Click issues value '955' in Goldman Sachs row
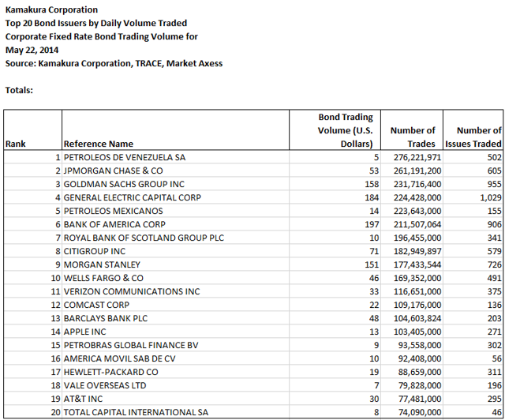 pyautogui.click(x=495, y=184)
